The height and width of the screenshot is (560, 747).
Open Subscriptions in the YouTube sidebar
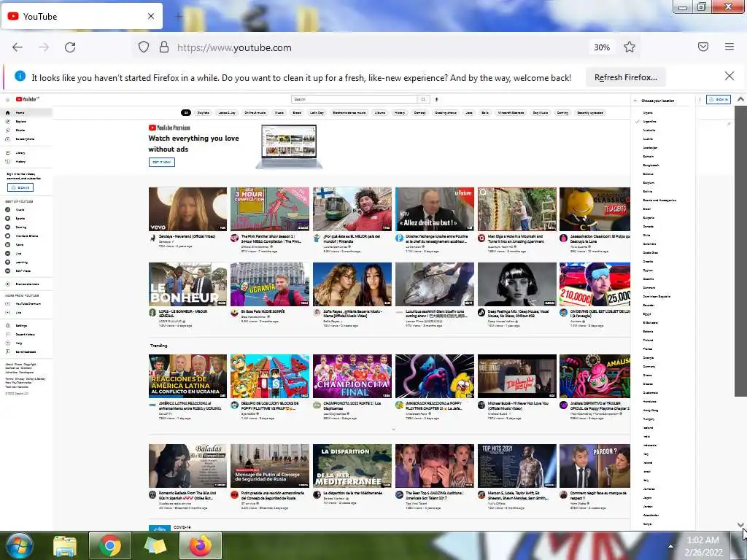click(26, 139)
